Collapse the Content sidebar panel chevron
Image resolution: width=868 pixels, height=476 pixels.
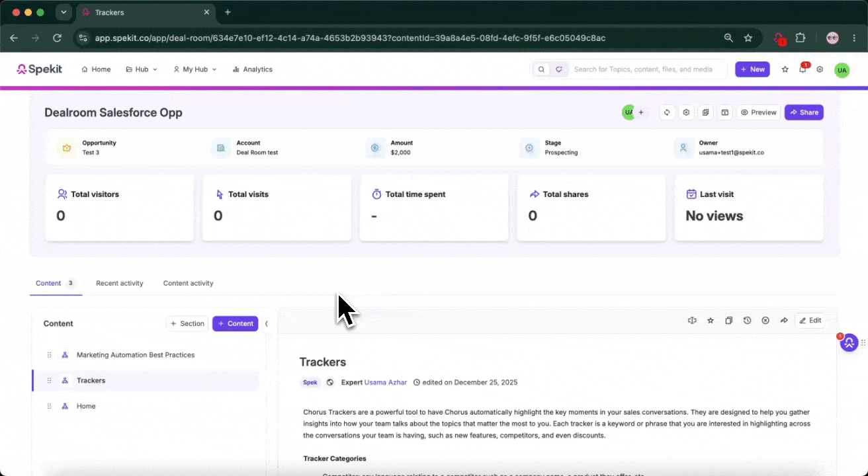pos(267,324)
